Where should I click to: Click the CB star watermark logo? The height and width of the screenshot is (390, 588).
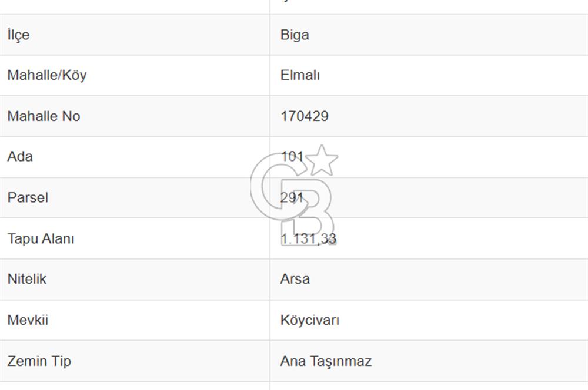[295, 195]
